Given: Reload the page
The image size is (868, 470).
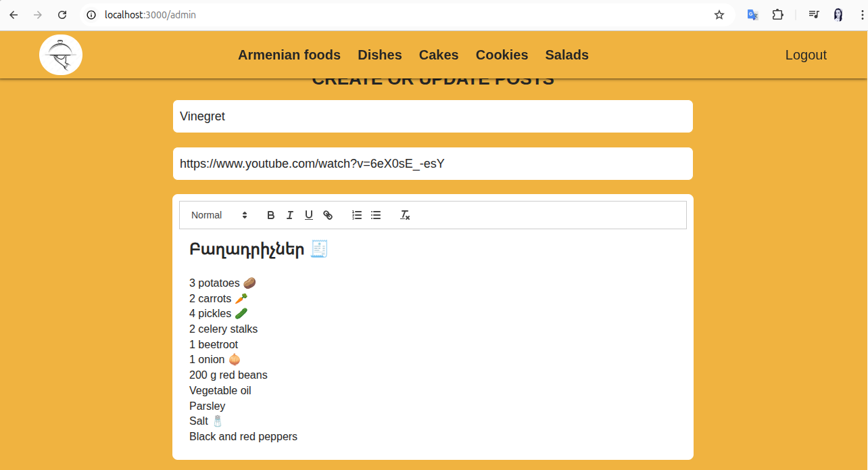Looking at the screenshot, I should pyautogui.click(x=62, y=15).
